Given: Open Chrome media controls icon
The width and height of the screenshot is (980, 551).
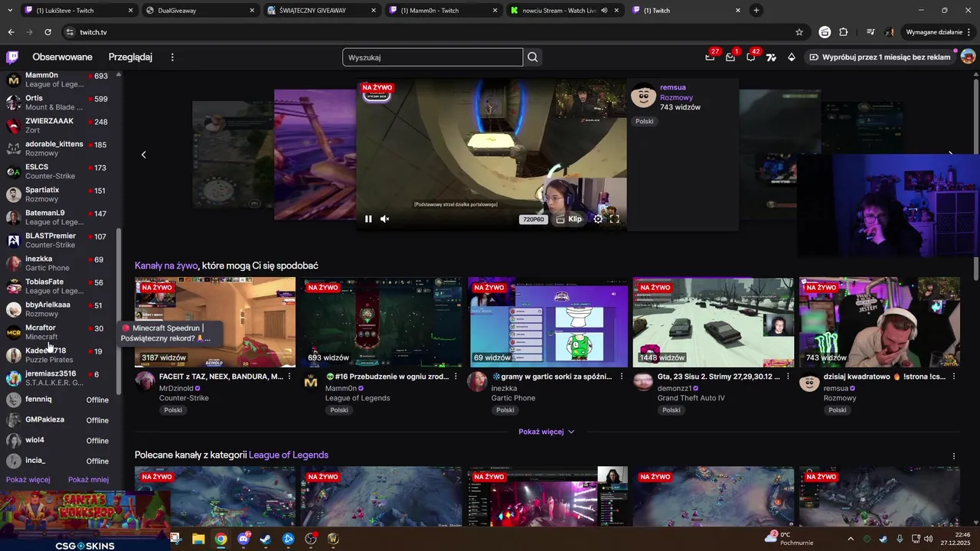Looking at the screenshot, I should [x=871, y=32].
